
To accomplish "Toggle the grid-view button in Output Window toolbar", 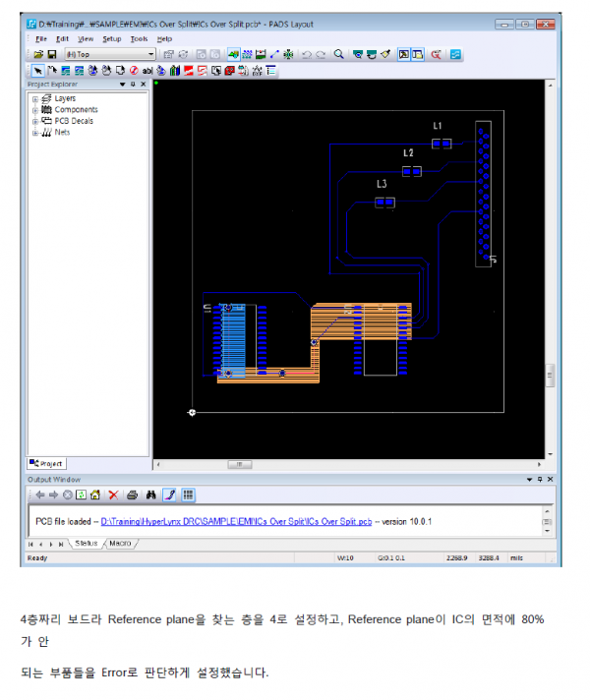I will pos(188,495).
